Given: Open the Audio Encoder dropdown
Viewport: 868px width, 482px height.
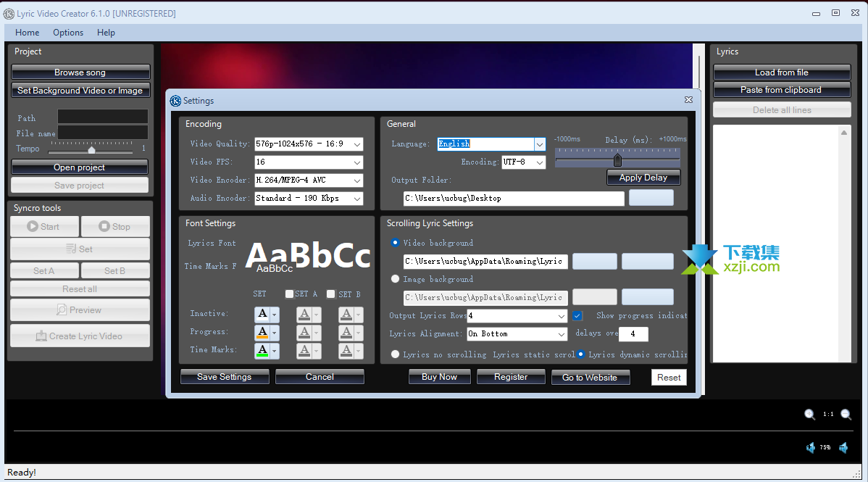Looking at the screenshot, I should pyautogui.click(x=357, y=199).
